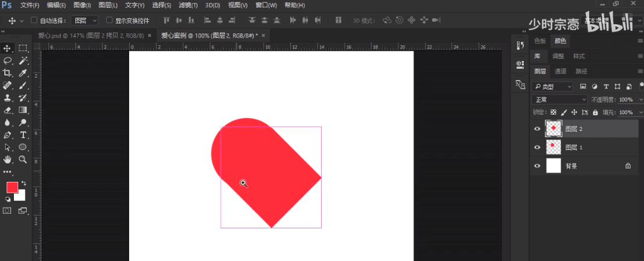The image size is (644, 261).
Task: Open the Edit Toolbar three-dots button
Action: click(7, 172)
